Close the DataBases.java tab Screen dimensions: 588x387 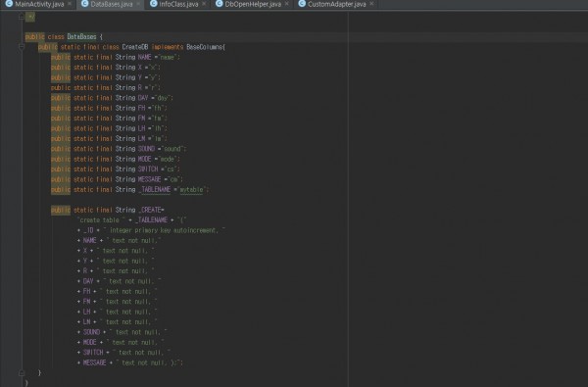pyautogui.click(x=138, y=4)
